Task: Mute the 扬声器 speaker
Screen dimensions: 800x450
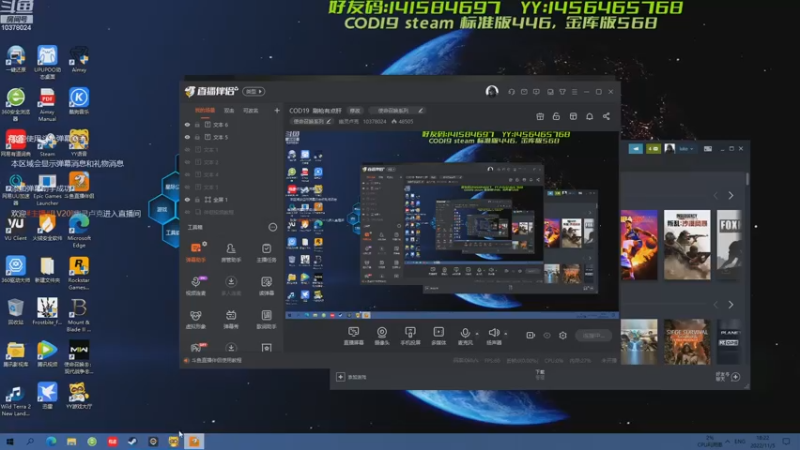Action: point(493,336)
